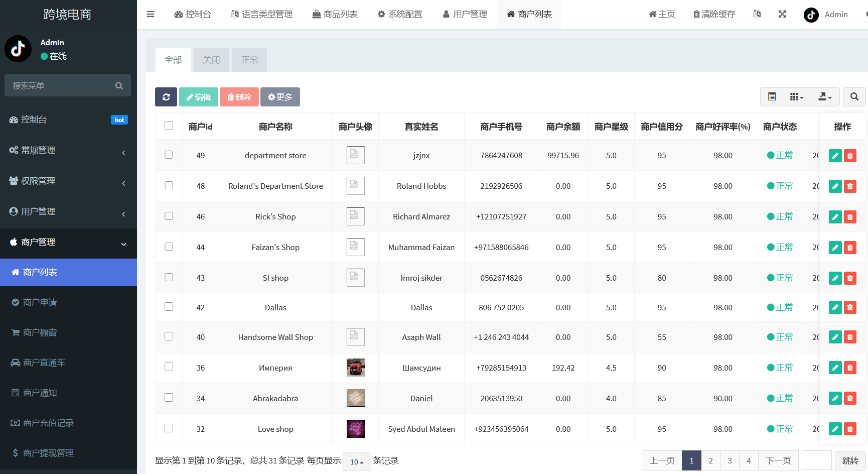Image resolution: width=868 pixels, height=474 pixels.
Task: Open the table search magnifier icon
Action: pyautogui.click(x=854, y=97)
